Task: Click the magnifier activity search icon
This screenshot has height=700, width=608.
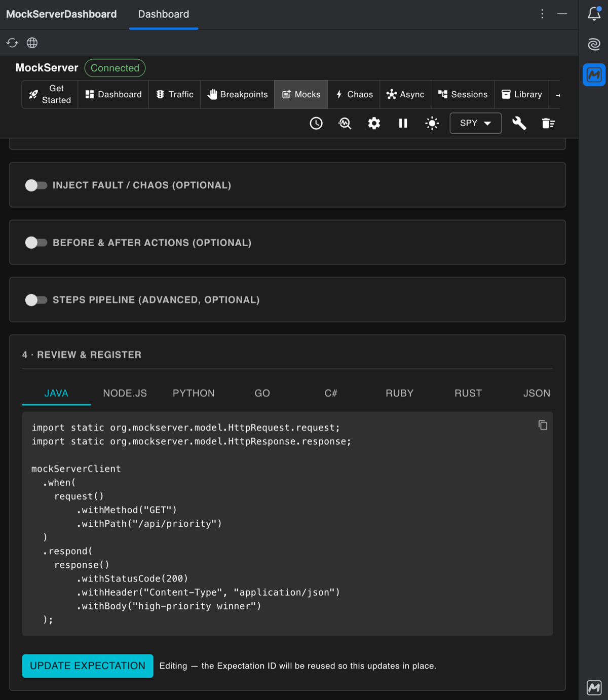Action: pyautogui.click(x=345, y=123)
